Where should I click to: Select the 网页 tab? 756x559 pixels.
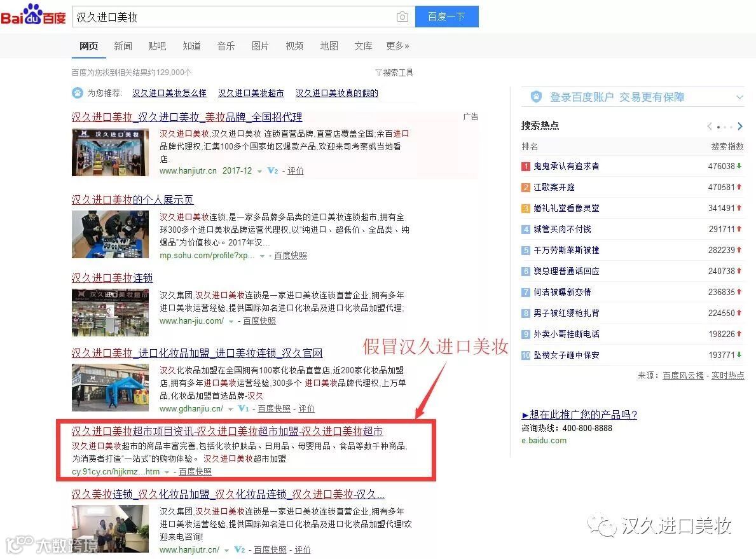click(89, 46)
